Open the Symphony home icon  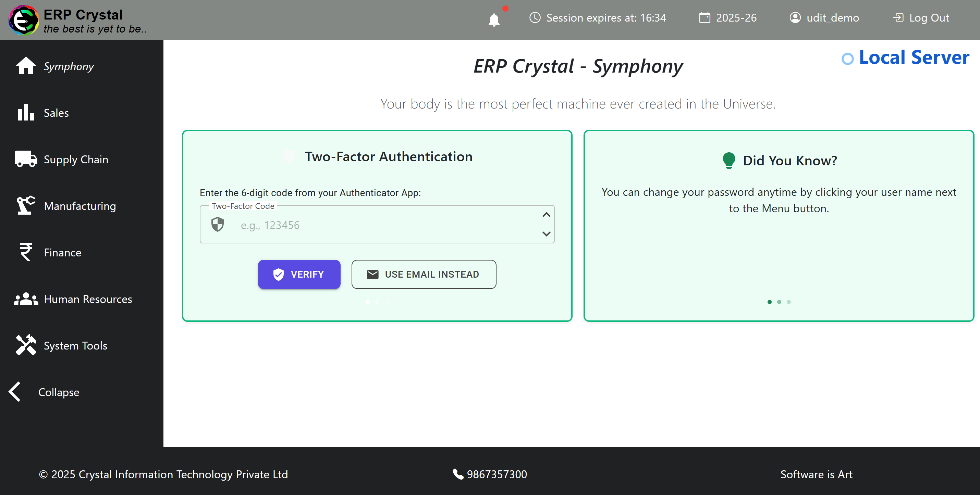(25, 66)
